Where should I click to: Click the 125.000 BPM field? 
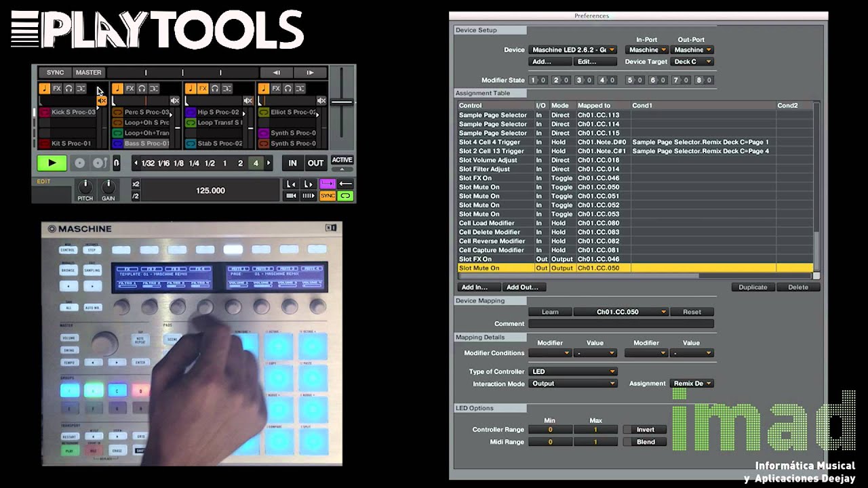pyautogui.click(x=210, y=190)
